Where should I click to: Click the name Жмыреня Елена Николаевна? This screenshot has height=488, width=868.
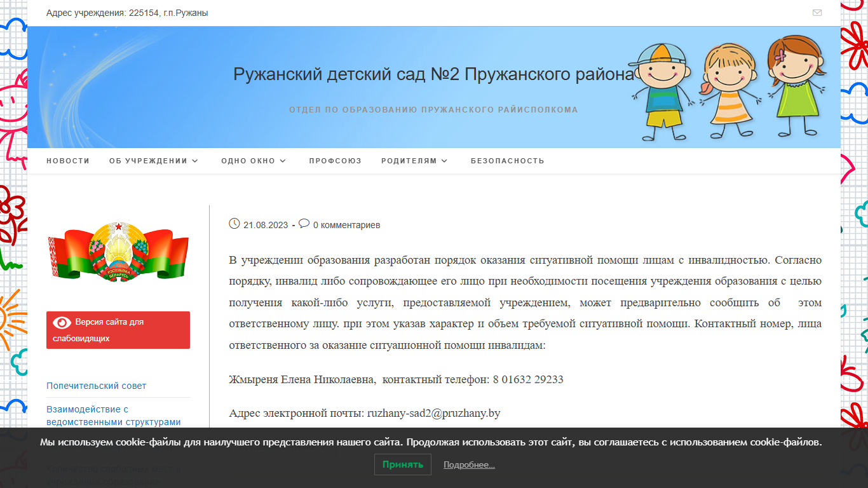tap(302, 379)
